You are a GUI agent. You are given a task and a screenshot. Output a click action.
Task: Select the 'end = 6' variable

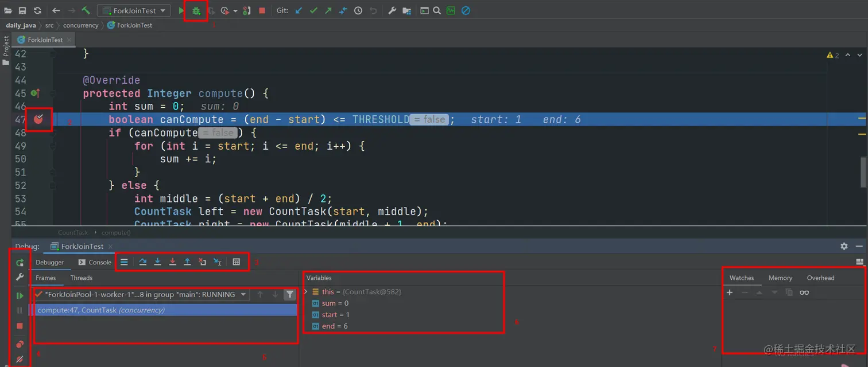[329, 326]
